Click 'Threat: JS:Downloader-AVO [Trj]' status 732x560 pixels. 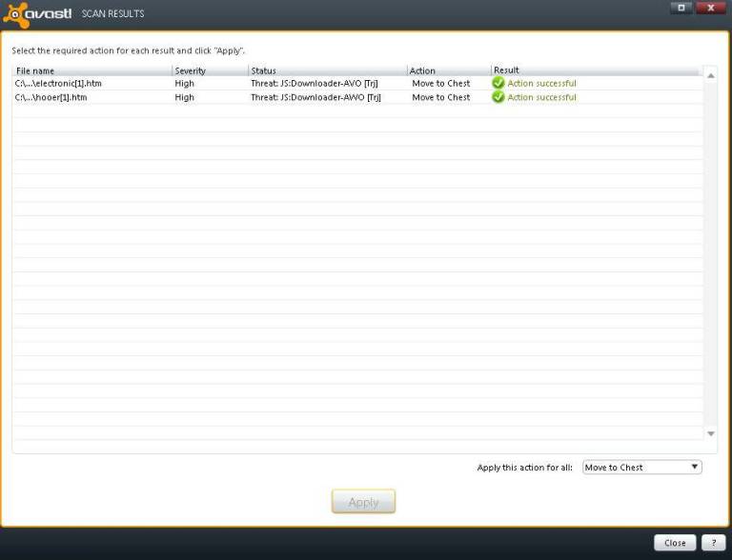pos(315,84)
